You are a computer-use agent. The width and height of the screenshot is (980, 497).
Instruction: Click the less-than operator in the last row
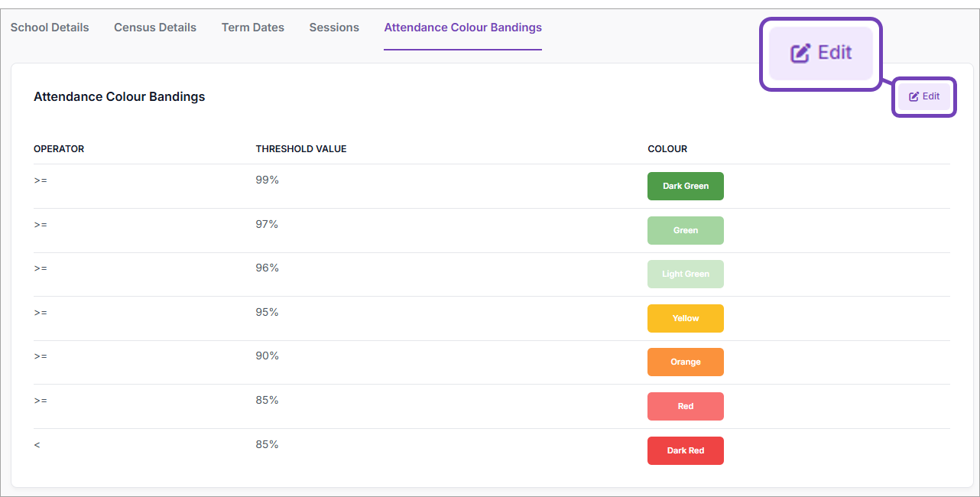tap(37, 444)
